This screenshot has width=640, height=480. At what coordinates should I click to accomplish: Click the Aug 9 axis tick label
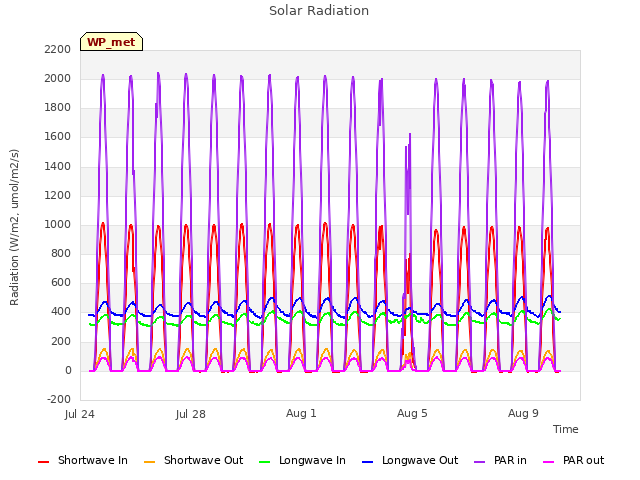click(523, 413)
